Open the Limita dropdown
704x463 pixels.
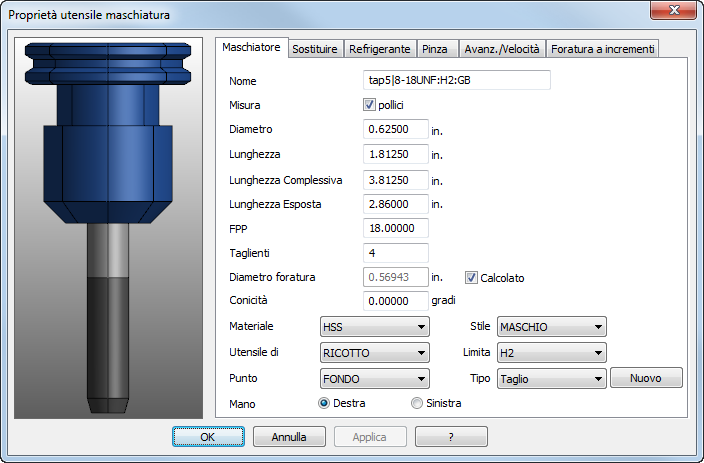pyautogui.click(x=551, y=353)
